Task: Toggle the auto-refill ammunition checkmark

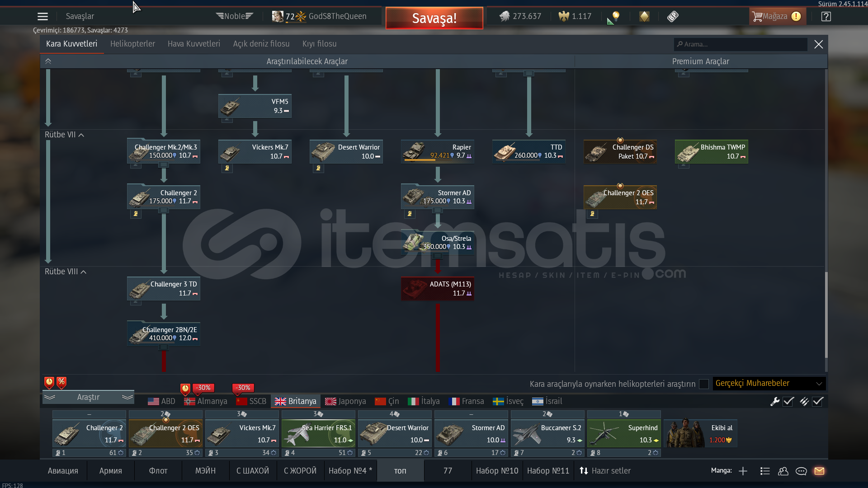Action: 818,401
